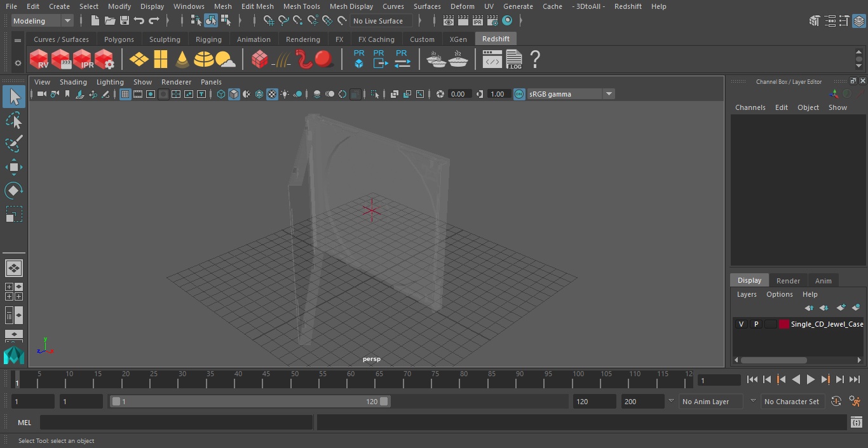
Task: Open Redshift log file icon
Action: point(513,60)
